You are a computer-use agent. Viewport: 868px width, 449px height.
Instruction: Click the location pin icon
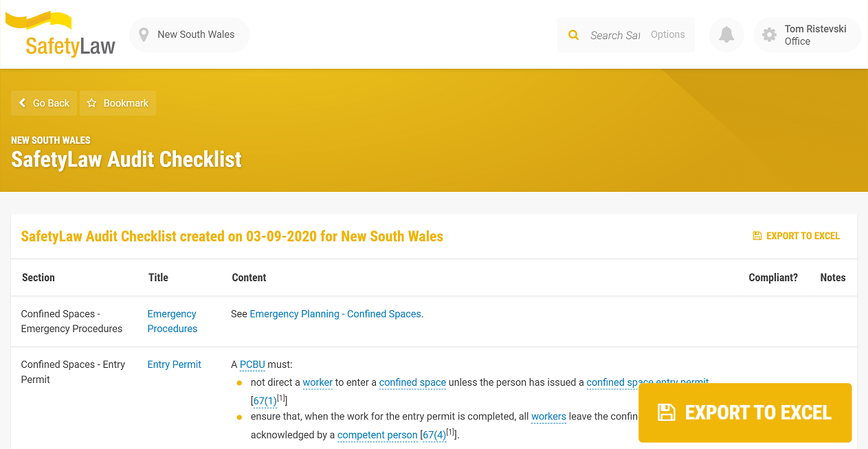tap(144, 34)
